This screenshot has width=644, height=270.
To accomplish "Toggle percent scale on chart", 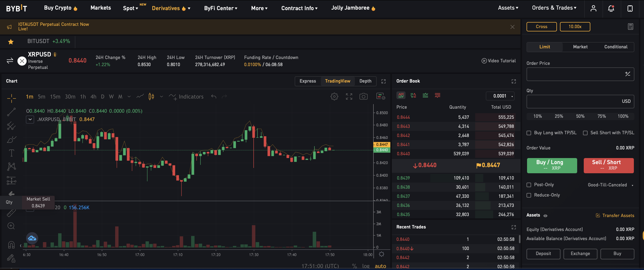I will pyautogui.click(x=354, y=266).
